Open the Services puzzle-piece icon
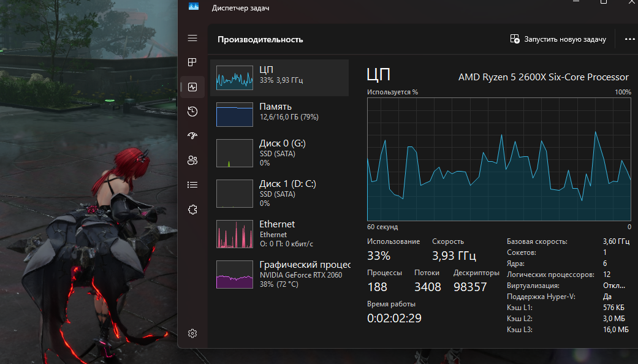 tap(192, 210)
